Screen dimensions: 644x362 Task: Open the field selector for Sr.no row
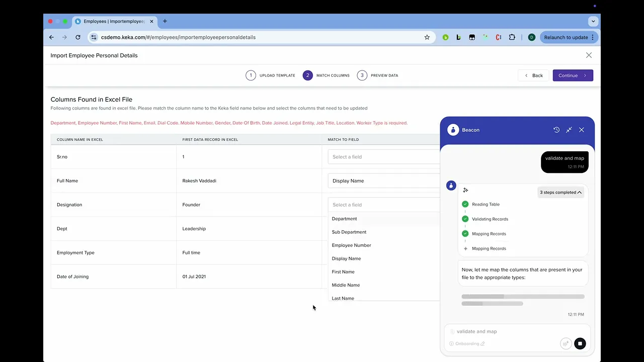384,157
